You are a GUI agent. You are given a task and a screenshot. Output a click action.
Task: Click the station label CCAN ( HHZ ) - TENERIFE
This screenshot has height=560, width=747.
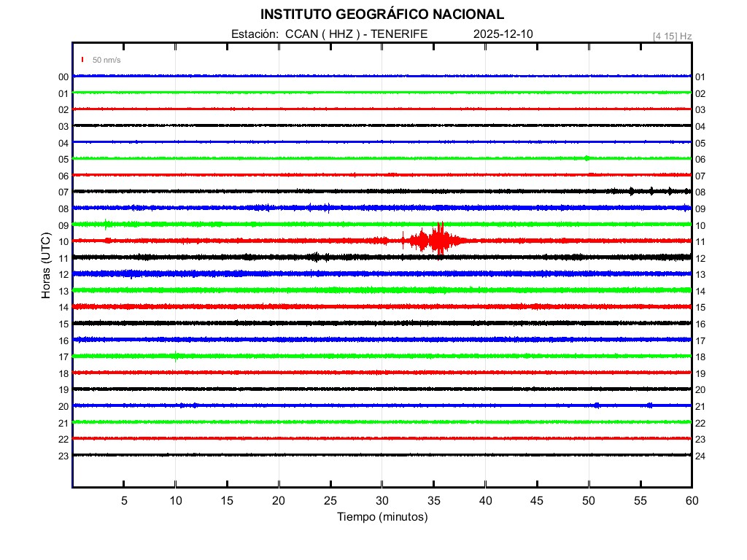[x=356, y=34]
